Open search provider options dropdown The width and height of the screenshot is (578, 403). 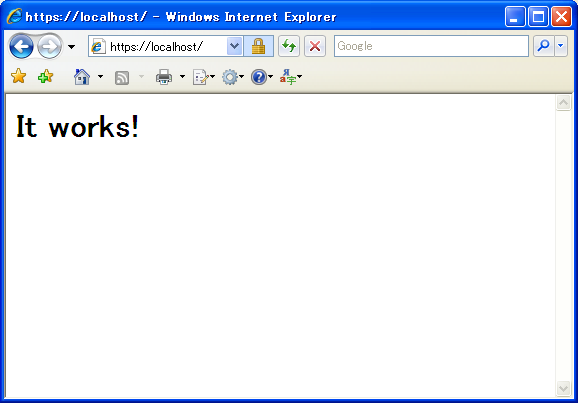[561, 46]
